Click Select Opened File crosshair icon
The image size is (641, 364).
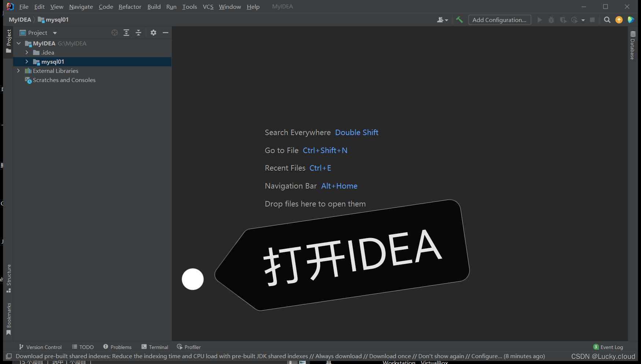click(x=114, y=33)
